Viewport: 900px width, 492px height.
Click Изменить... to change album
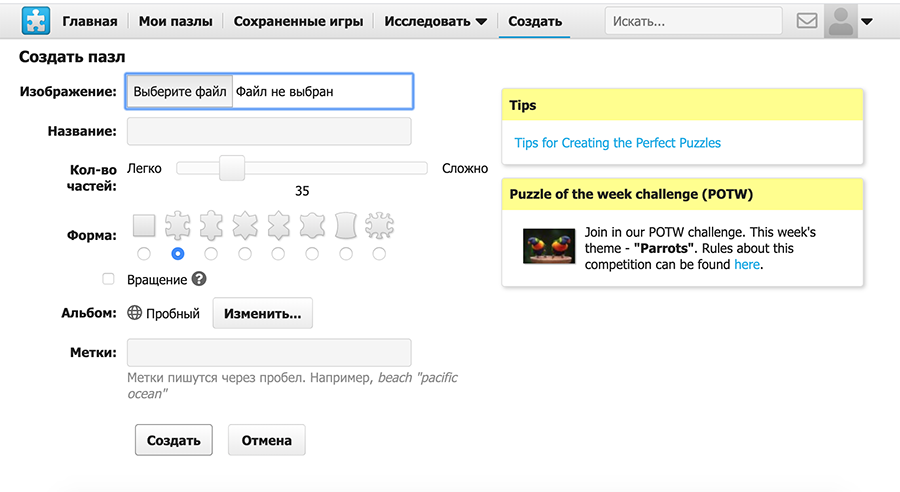pos(262,313)
